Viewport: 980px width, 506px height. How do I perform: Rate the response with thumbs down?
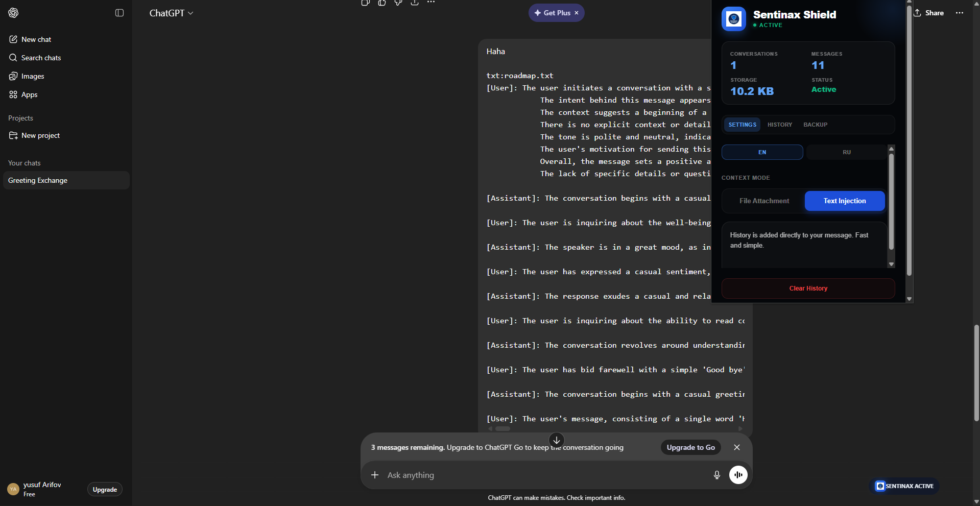[398, 3]
